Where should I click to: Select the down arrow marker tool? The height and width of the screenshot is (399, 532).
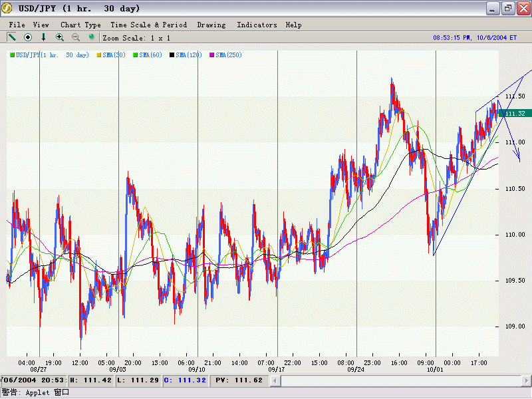[x=44, y=38]
